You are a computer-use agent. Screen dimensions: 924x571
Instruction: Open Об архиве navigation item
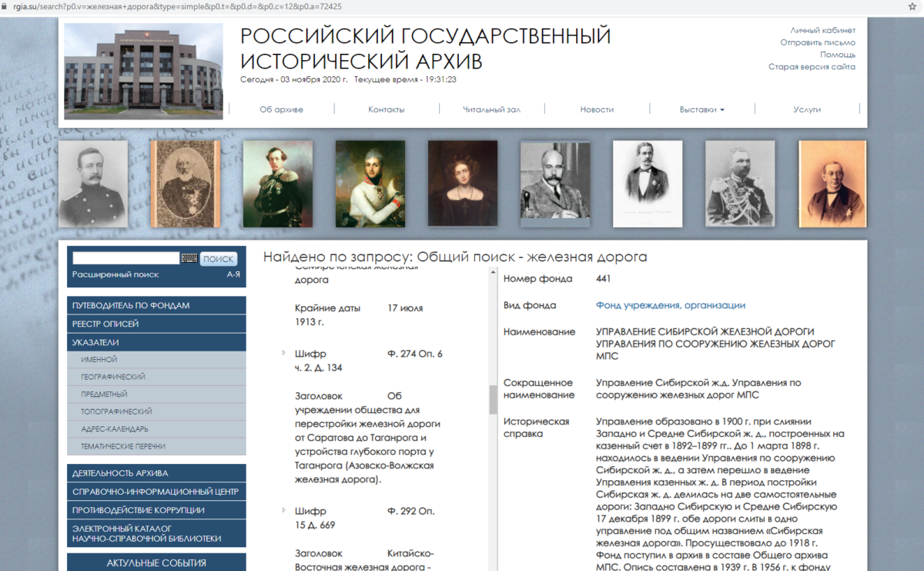click(282, 109)
